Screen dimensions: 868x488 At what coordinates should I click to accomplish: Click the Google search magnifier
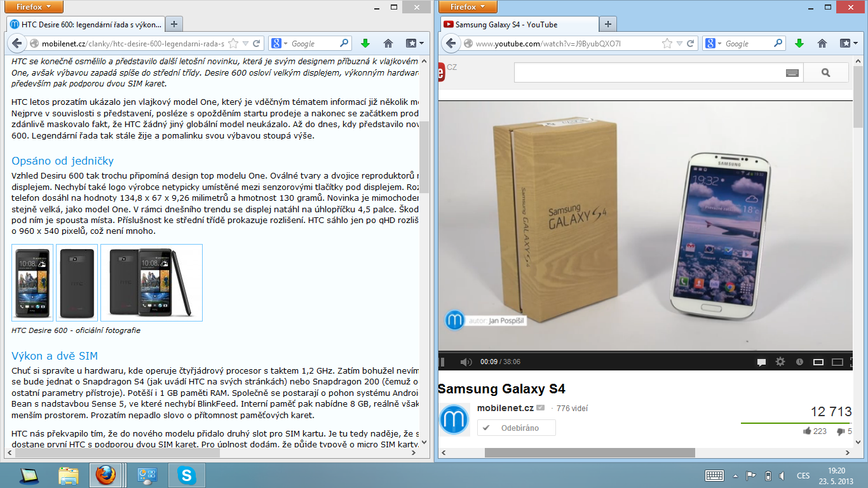pos(778,43)
